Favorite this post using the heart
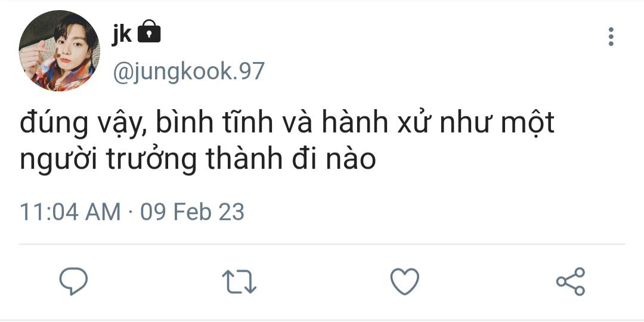The width and height of the screenshot is (644, 322). point(404,281)
